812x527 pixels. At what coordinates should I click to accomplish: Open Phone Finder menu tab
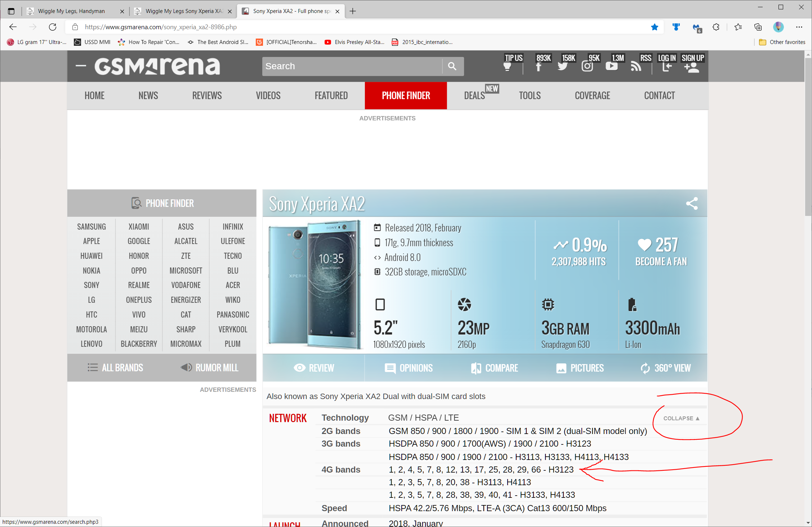tap(406, 95)
